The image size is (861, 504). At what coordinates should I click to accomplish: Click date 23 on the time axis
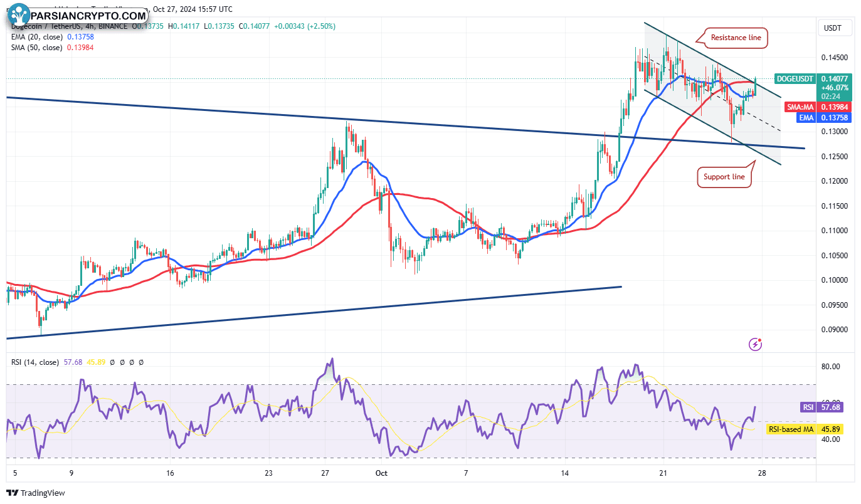coord(269,473)
